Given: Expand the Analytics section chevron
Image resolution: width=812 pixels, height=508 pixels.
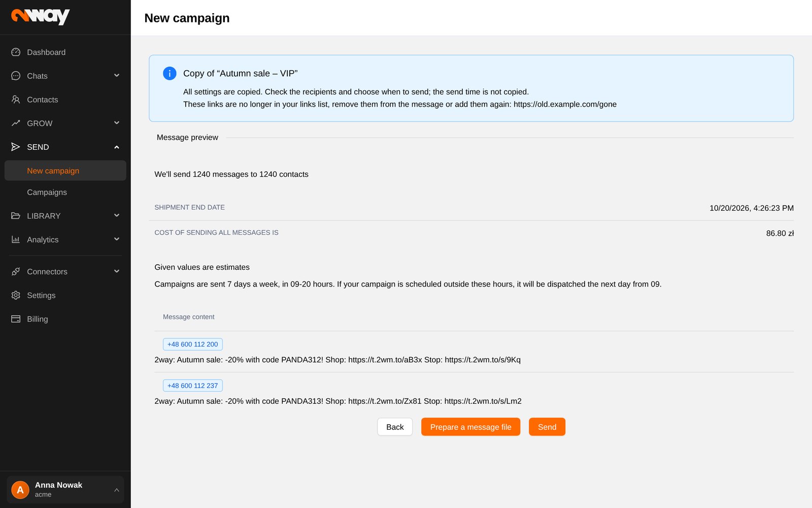Looking at the screenshot, I should click(x=117, y=239).
